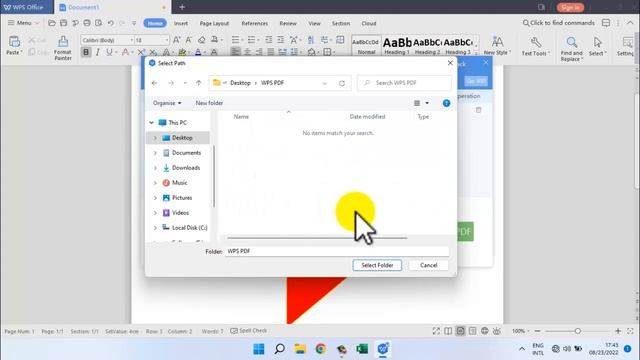Viewport: 640px width, 360px height.
Task: Click Spell Check in status bar
Action: (x=249, y=331)
